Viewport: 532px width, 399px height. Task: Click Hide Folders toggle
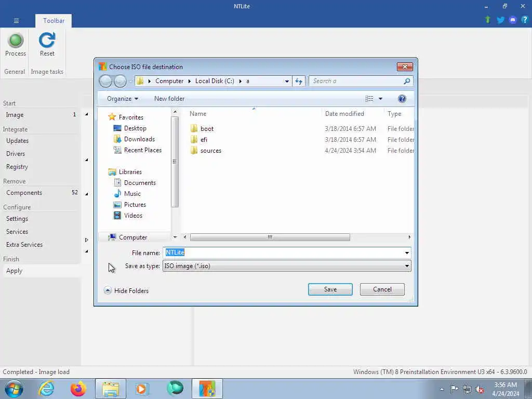coord(126,290)
